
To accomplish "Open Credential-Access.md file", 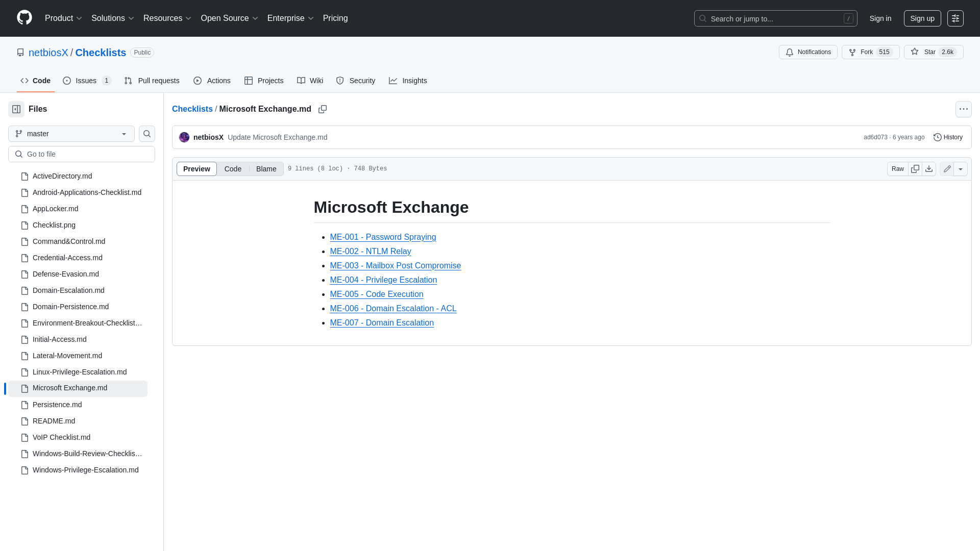I will coord(78,258).
